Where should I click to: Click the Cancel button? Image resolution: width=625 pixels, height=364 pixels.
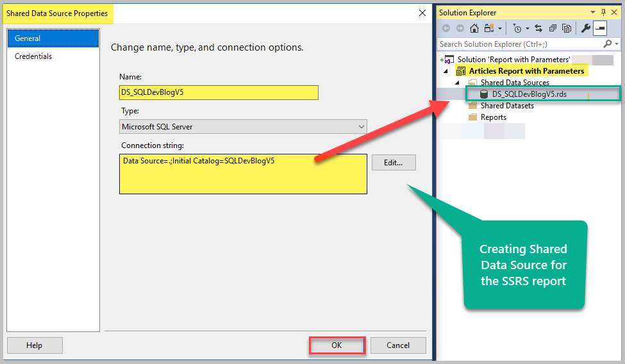pyautogui.click(x=398, y=345)
